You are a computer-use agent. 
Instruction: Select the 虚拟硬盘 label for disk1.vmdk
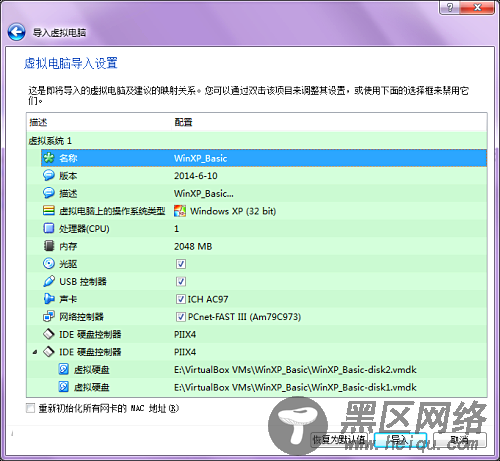tap(91, 387)
